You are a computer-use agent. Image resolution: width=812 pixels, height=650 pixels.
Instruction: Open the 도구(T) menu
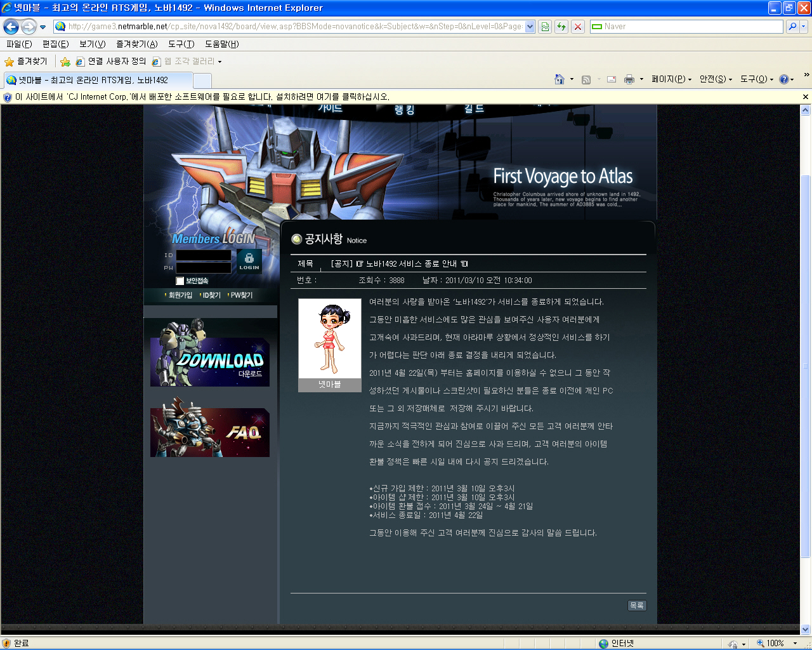(181, 44)
